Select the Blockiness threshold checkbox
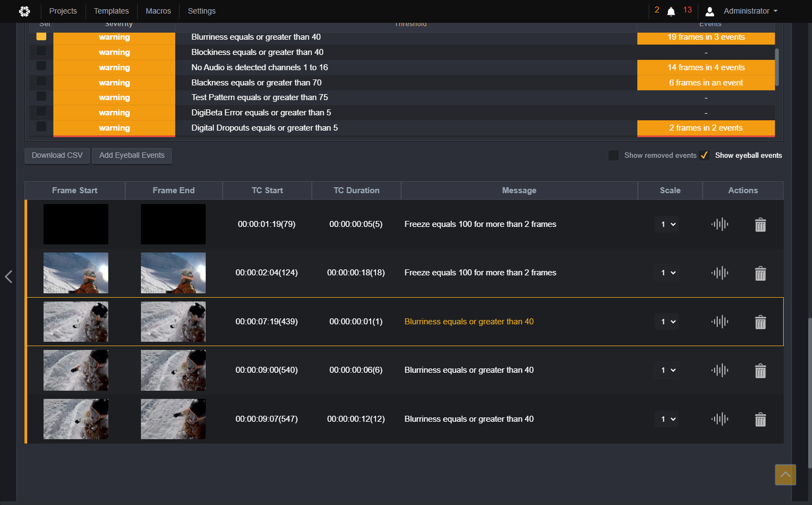This screenshot has width=812, height=505. click(41, 51)
